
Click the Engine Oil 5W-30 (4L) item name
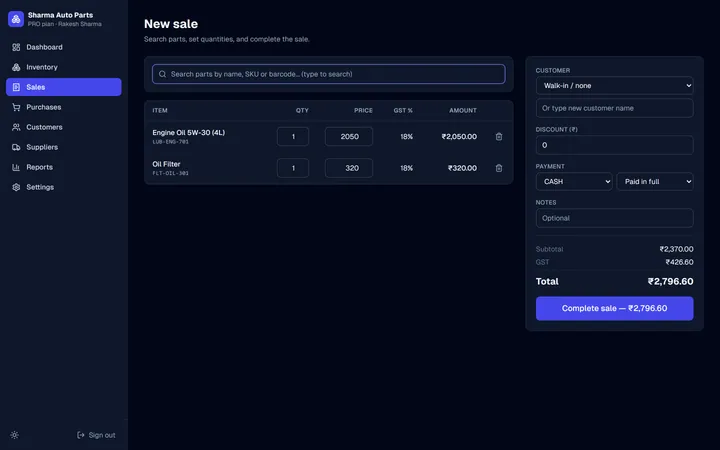189,132
